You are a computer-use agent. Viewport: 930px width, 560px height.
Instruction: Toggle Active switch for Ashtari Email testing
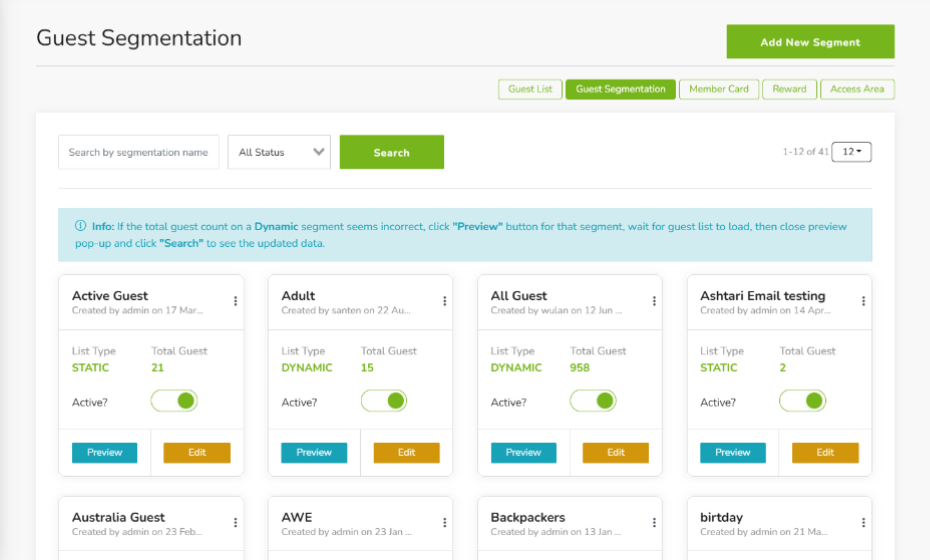[x=802, y=401]
